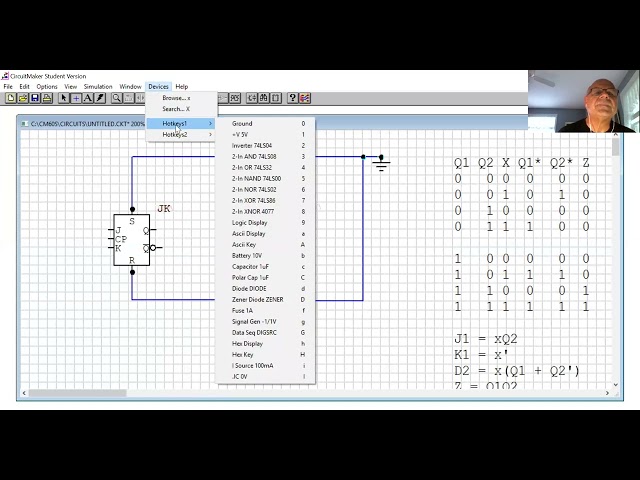Expand the Hotkeys1 submenu
The image size is (640, 480).
point(181,123)
